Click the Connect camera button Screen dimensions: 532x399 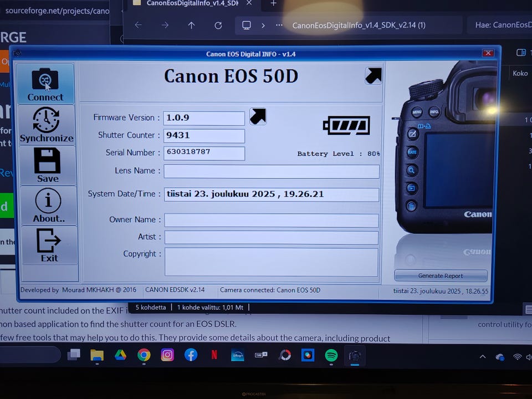point(45,84)
